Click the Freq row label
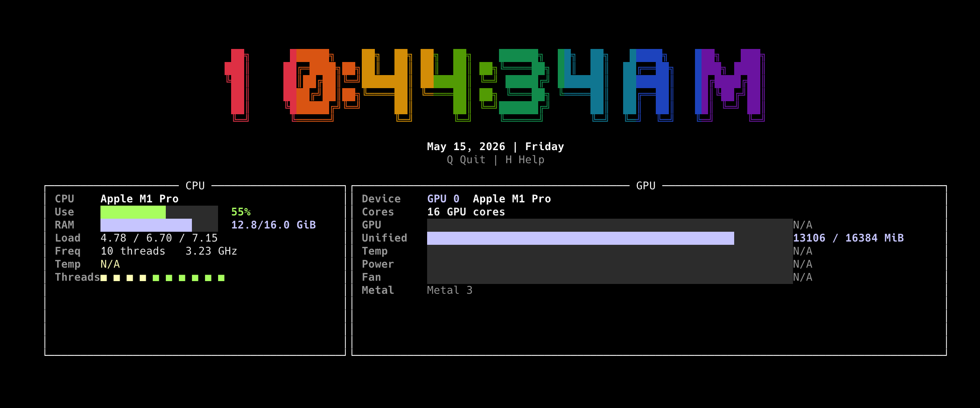 (x=68, y=251)
